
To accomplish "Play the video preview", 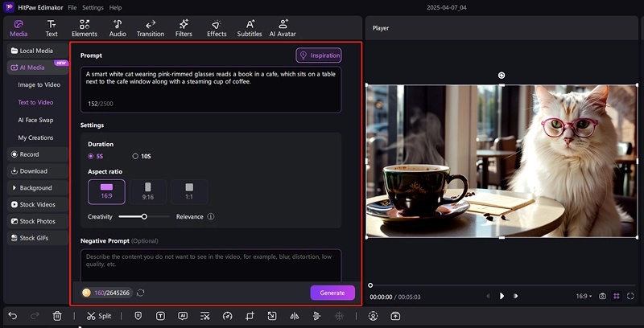I will pos(502,296).
